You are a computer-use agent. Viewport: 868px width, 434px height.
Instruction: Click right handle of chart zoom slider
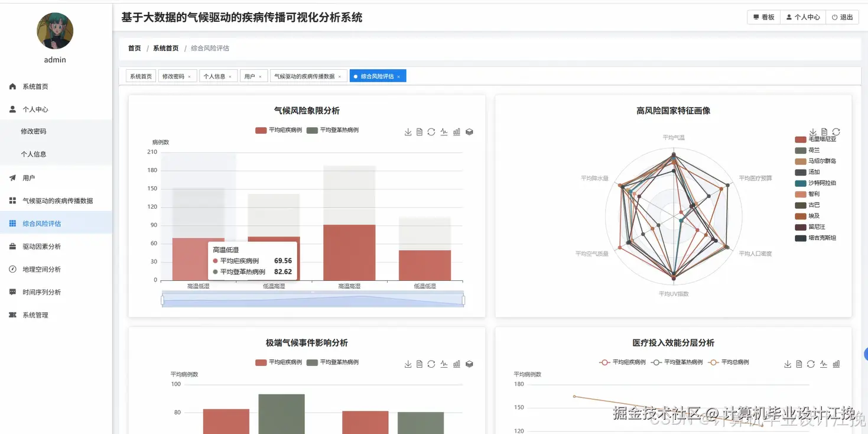(463, 300)
